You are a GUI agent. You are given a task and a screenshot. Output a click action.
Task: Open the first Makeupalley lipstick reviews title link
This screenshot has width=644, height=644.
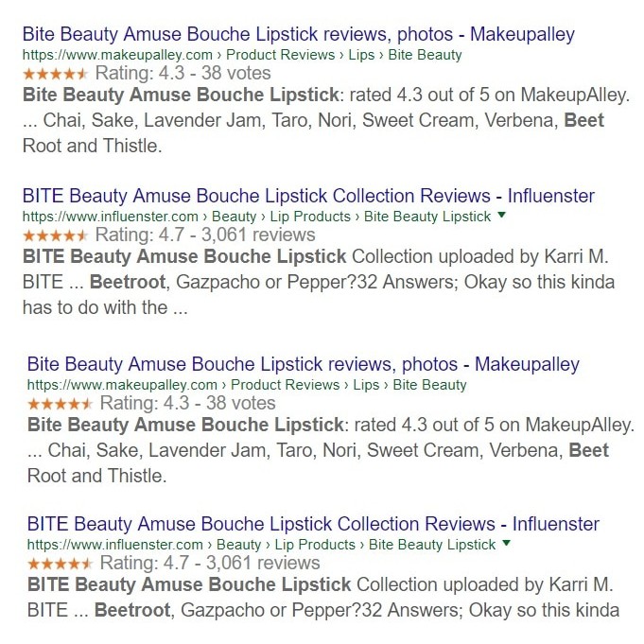(298, 35)
